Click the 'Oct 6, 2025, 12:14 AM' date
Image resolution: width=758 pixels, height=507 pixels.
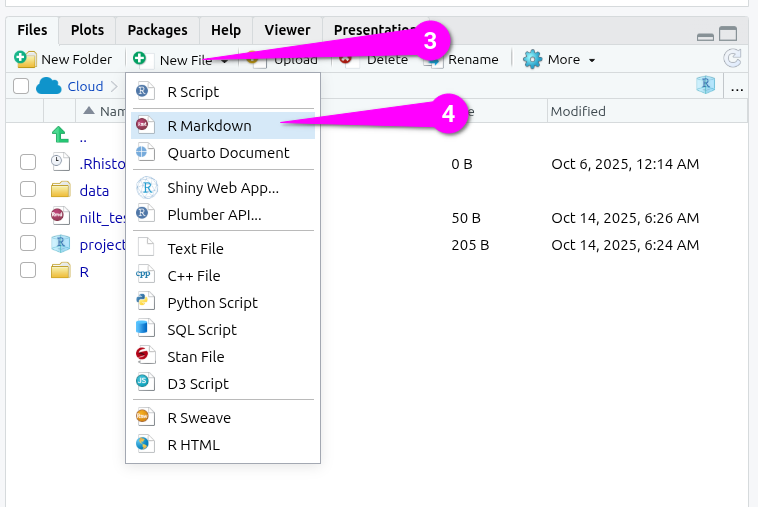625,163
